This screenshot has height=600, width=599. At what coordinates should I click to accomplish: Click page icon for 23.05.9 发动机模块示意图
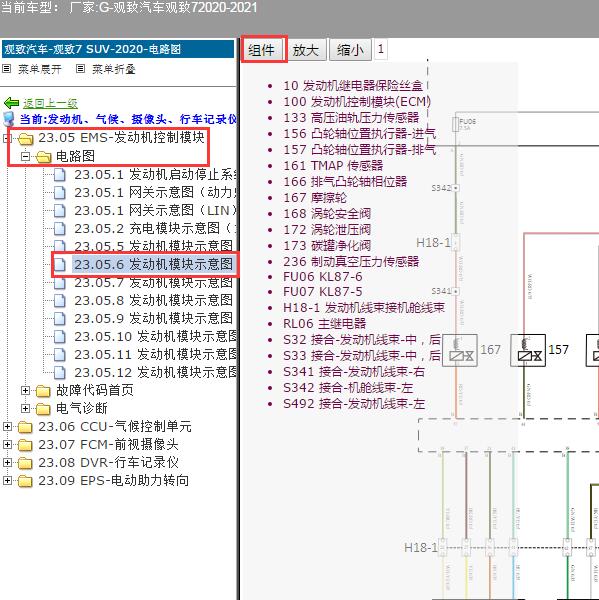pos(60,318)
